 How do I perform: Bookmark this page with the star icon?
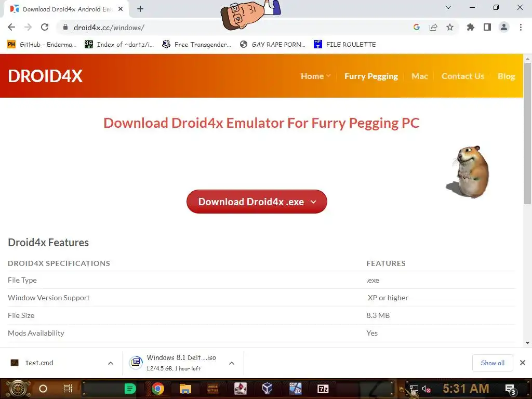449,27
